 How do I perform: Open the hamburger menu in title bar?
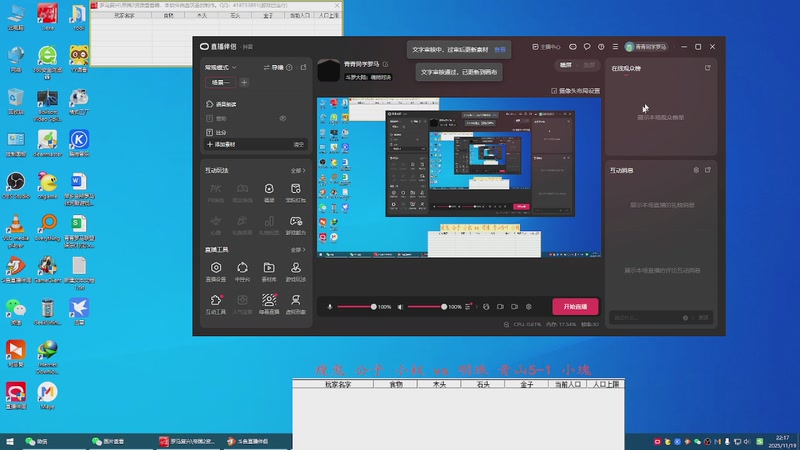[x=615, y=46]
